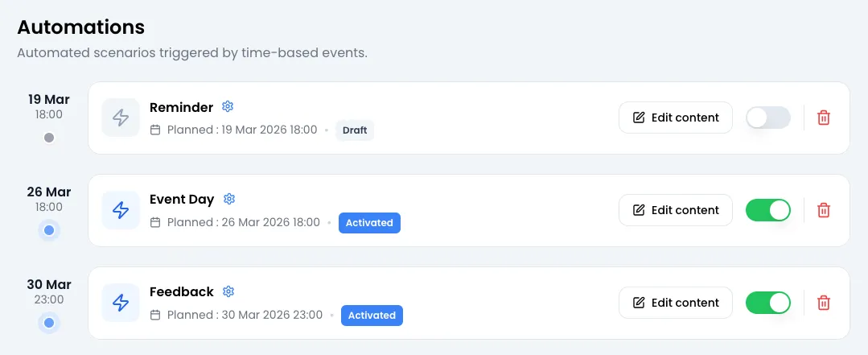Image resolution: width=868 pixels, height=355 pixels.
Task: Click the 30 Mar timeline marker dot
Action: coord(49,323)
